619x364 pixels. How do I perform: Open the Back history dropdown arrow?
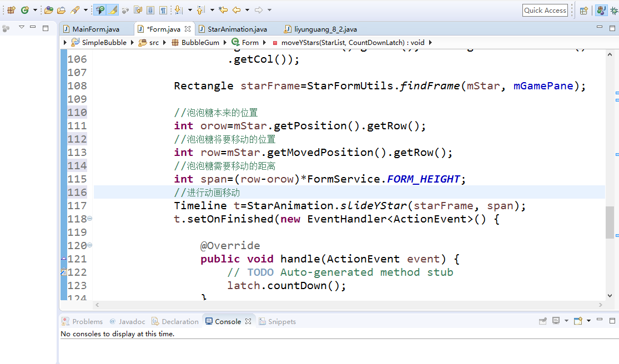coord(248,10)
